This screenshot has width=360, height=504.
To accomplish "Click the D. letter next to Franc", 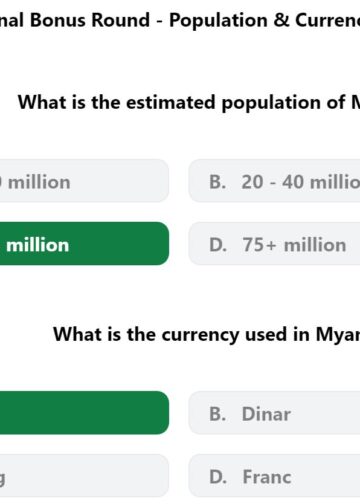I will (218, 477).
